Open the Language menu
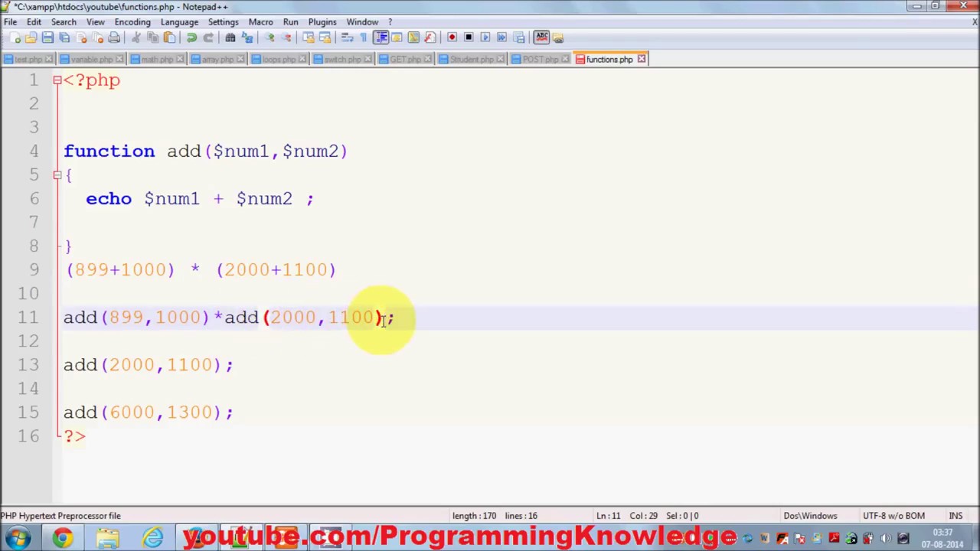 179,21
